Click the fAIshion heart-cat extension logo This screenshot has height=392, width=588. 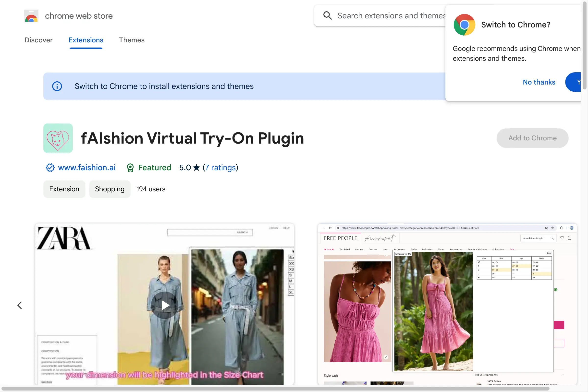58,138
